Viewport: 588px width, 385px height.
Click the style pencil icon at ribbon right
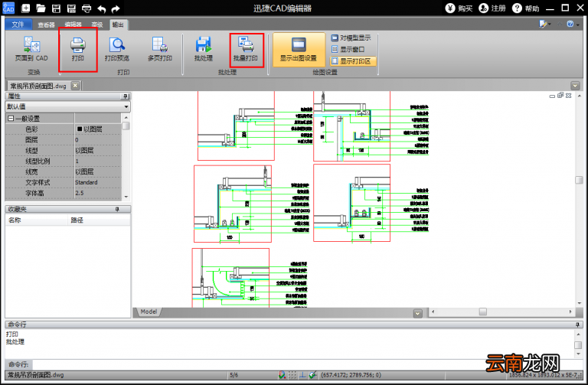pyautogui.click(x=543, y=24)
